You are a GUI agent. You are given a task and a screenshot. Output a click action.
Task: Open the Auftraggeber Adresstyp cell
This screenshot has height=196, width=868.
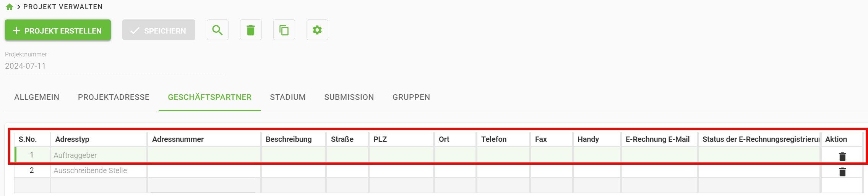click(98, 155)
